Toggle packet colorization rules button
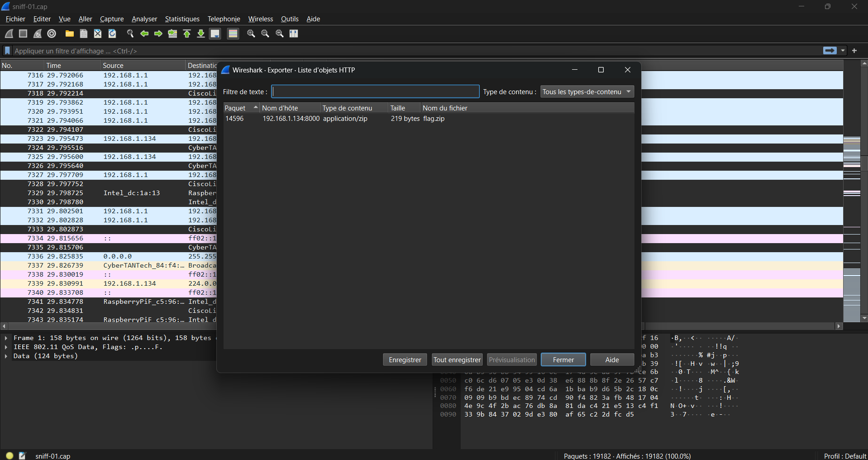The height and width of the screenshot is (460, 868). (x=233, y=34)
